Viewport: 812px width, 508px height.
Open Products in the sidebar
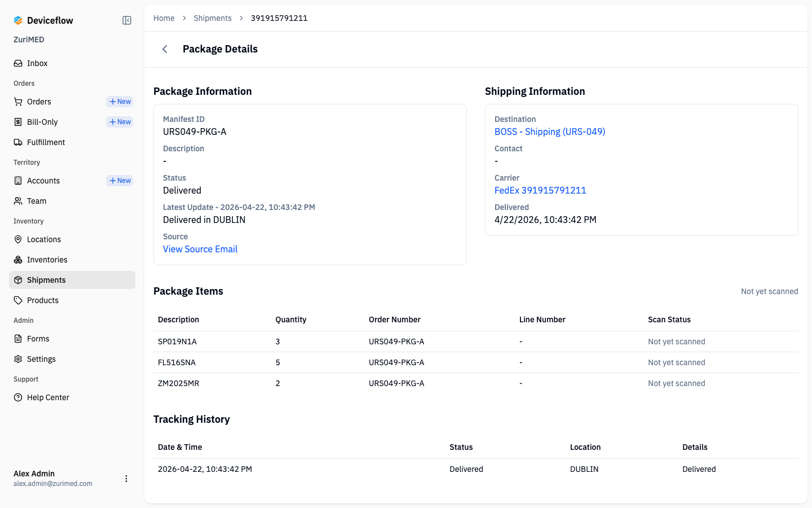coord(72,300)
